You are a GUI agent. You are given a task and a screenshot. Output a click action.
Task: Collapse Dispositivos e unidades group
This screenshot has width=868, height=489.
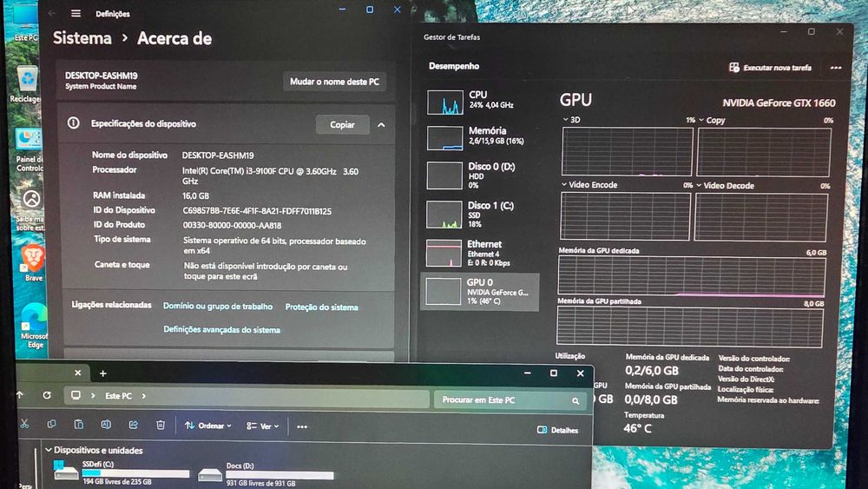48,450
